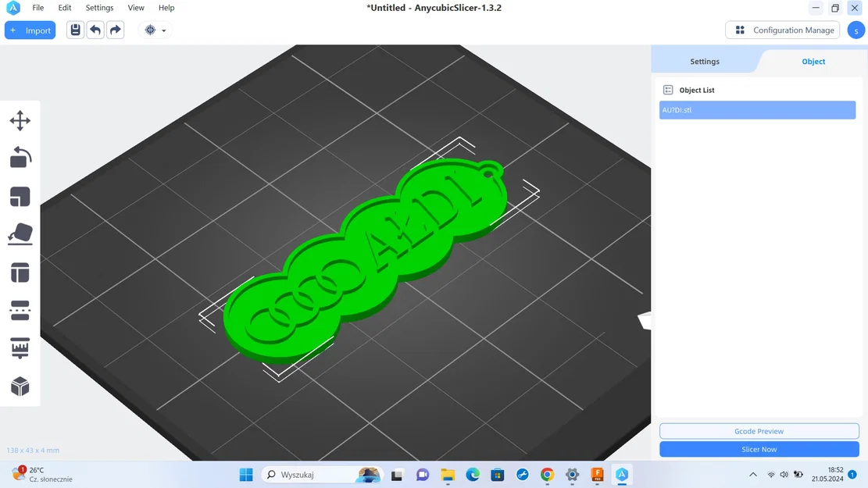Open Windows Settings gear from taskbar
The width and height of the screenshot is (868, 488).
tap(572, 475)
